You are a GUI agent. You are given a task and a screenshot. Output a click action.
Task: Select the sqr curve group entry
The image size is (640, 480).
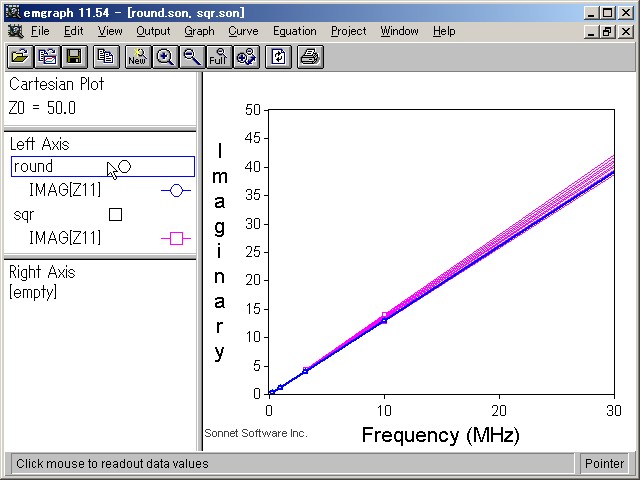(24, 215)
